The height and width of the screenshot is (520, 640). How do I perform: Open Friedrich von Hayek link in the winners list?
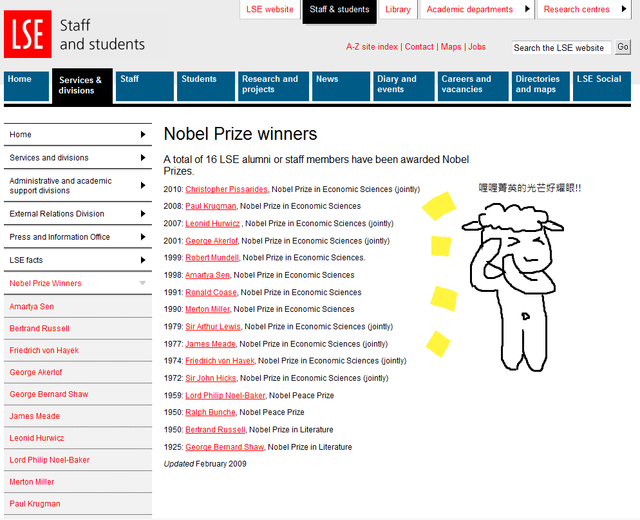tap(220, 360)
